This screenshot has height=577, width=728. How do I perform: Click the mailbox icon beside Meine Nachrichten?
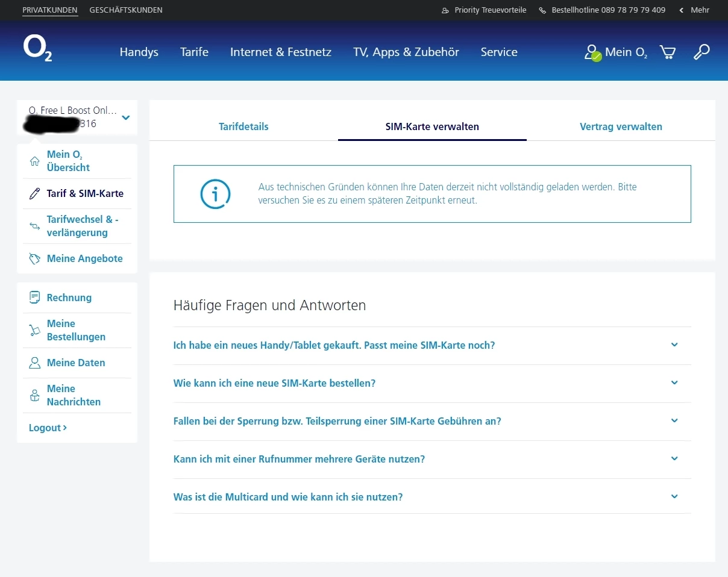point(35,396)
